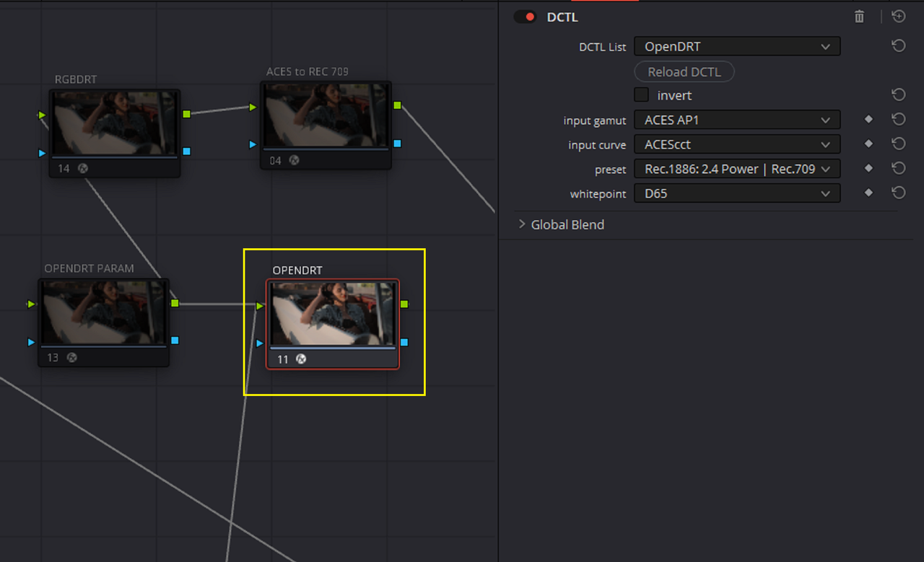This screenshot has width=924, height=562.
Task: Delete the DCTL effect with trash icon
Action: click(x=859, y=17)
